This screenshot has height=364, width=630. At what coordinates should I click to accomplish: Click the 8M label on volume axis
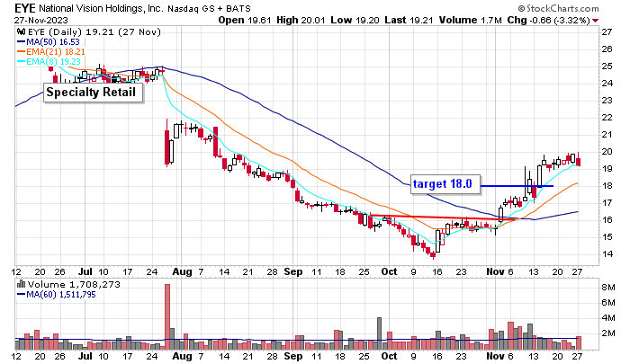click(608, 288)
